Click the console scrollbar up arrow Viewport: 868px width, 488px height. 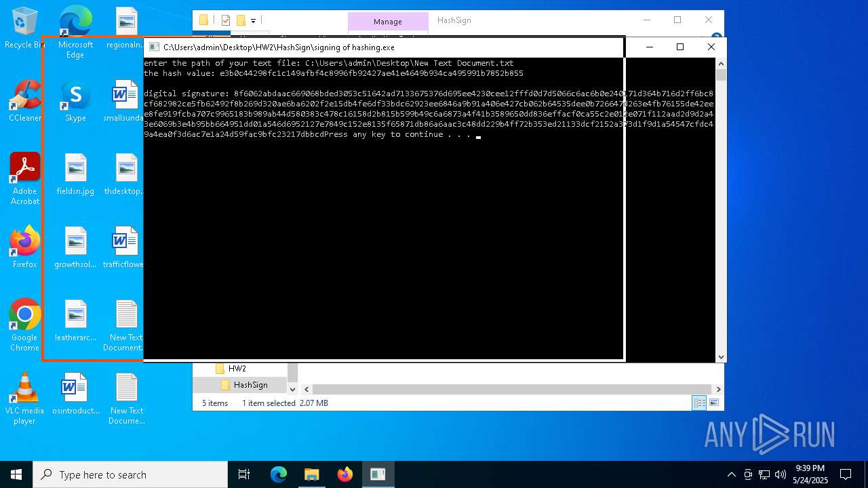(721, 62)
